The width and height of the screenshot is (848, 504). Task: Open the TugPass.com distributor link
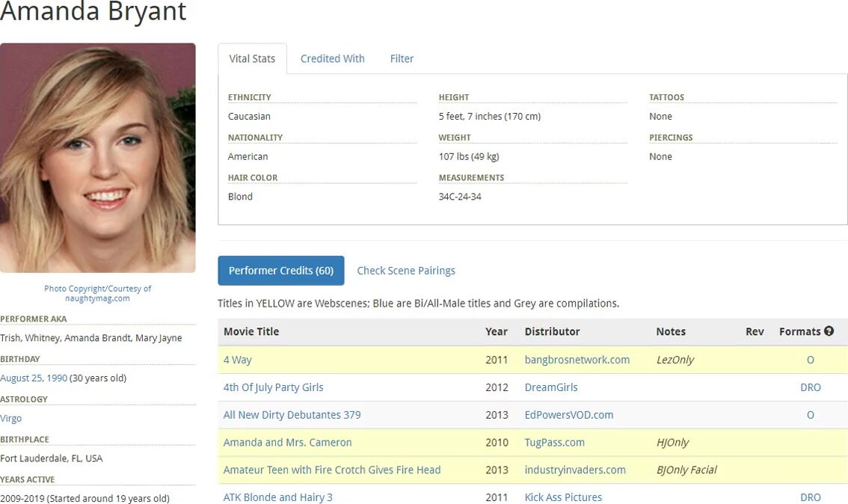[x=554, y=443]
